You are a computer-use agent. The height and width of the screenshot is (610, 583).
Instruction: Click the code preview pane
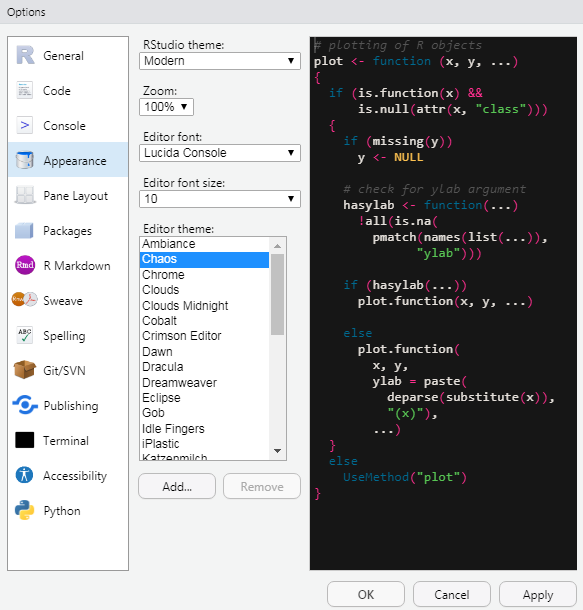point(443,303)
